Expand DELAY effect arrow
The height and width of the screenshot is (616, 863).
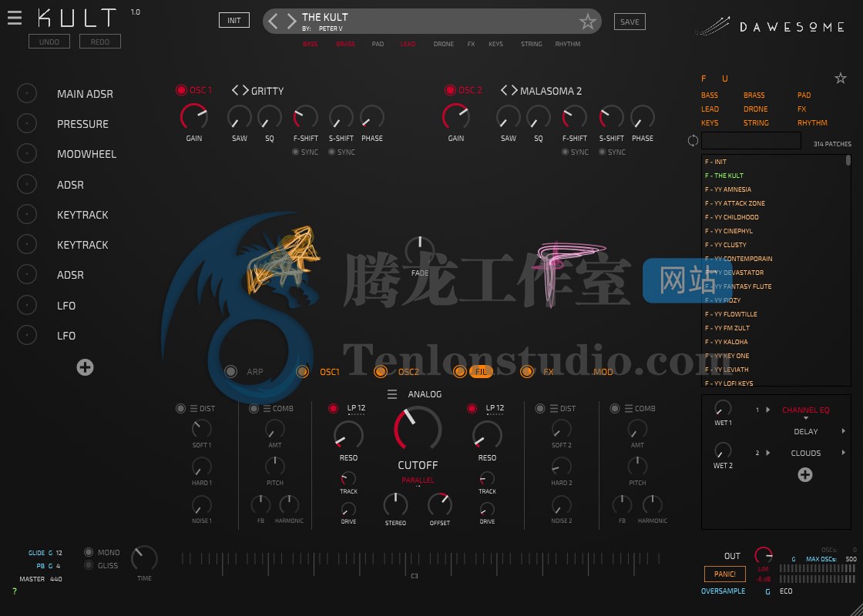[x=843, y=431]
